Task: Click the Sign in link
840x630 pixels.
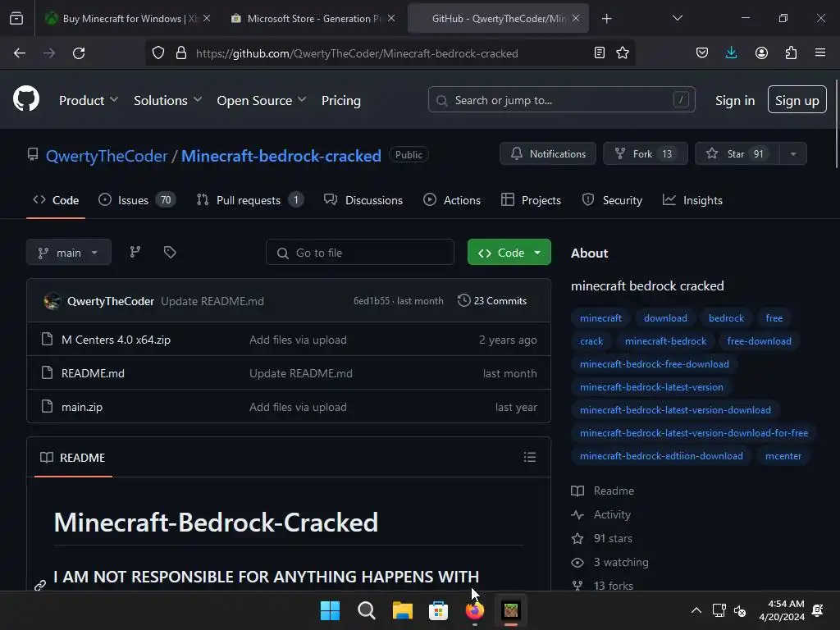Action: pyautogui.click(x=734, y=100)
